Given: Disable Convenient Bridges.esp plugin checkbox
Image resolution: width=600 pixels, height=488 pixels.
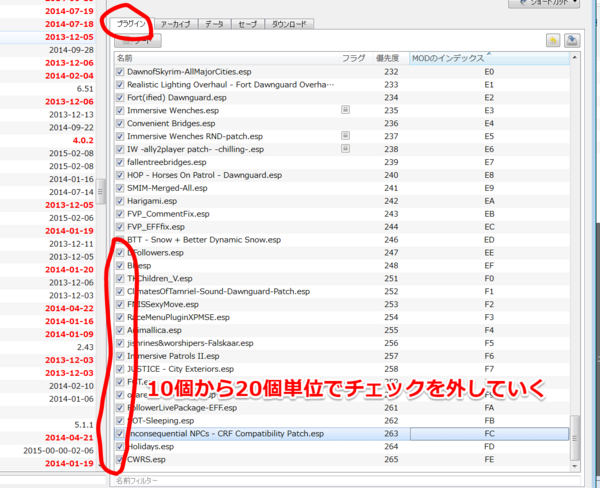Looking at the screenshot, I should (x=120, y=123).
